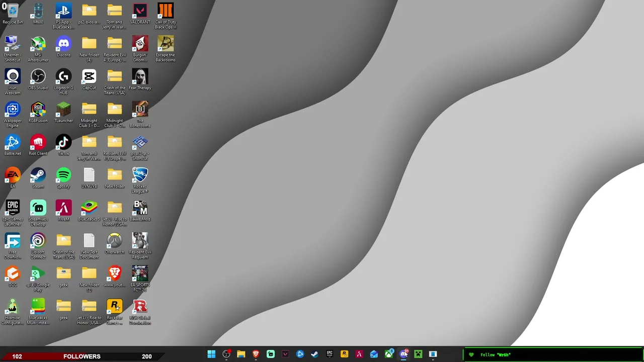Screen dimensions: 644x362
Task: Open TLauncher Minecraft shortcut
Action: pos(63,113)
